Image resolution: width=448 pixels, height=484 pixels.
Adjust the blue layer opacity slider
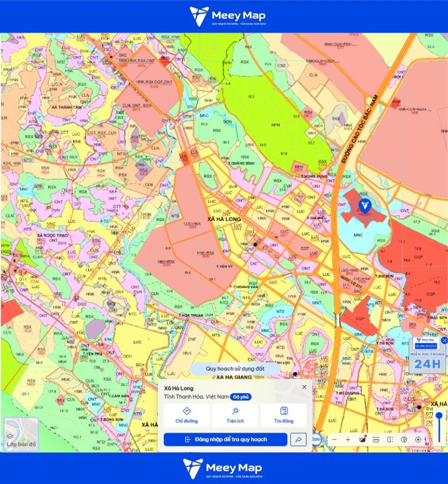point(439,428)
